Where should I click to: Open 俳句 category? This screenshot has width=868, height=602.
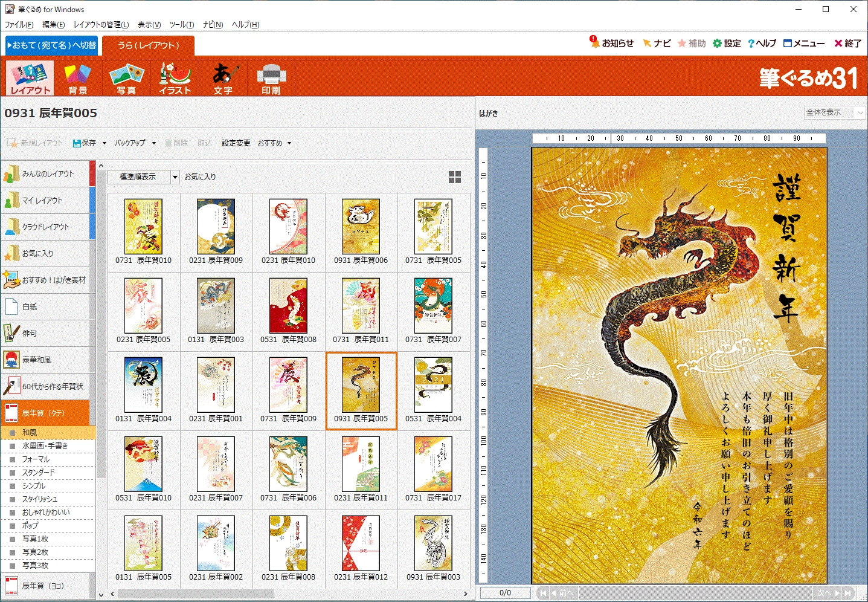pos(48,334)
